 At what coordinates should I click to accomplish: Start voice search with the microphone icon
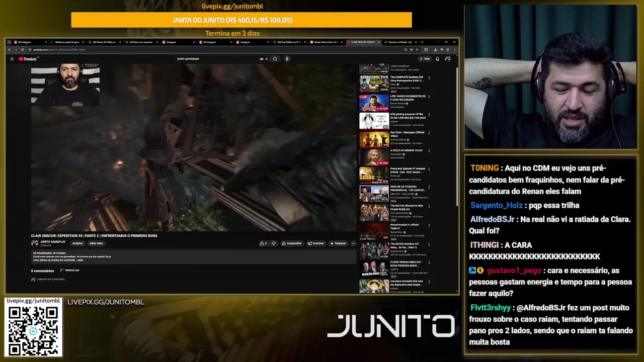pyautogui.click(x=287, y=59)
